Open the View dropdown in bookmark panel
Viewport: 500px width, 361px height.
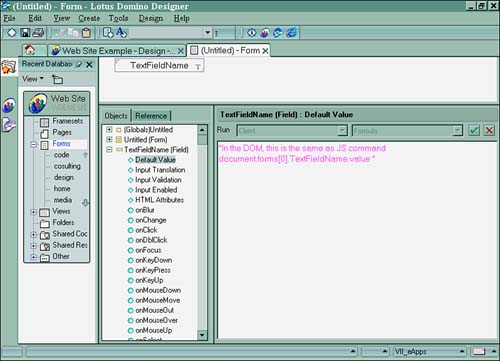33,79
